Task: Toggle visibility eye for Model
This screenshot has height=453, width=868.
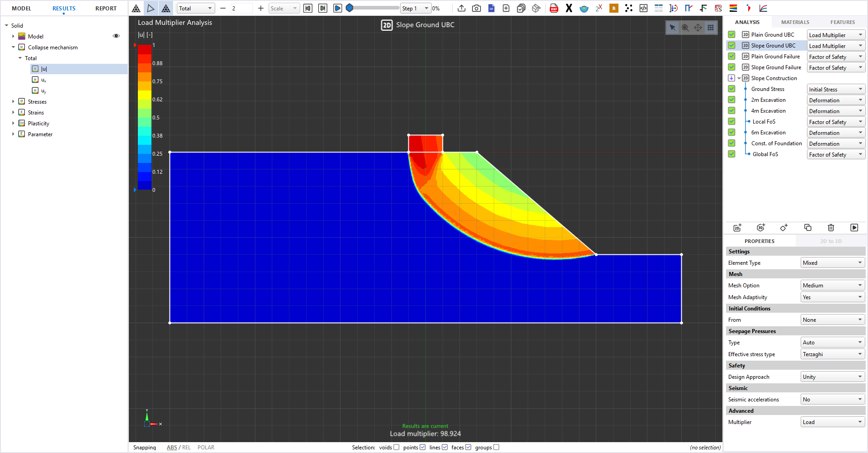Action: tap(116, 36)
